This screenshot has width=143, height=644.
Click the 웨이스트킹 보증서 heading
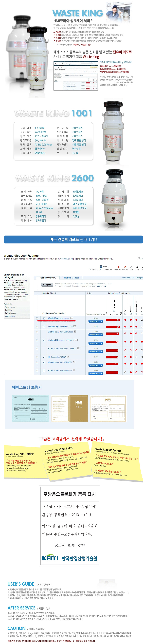27,387
